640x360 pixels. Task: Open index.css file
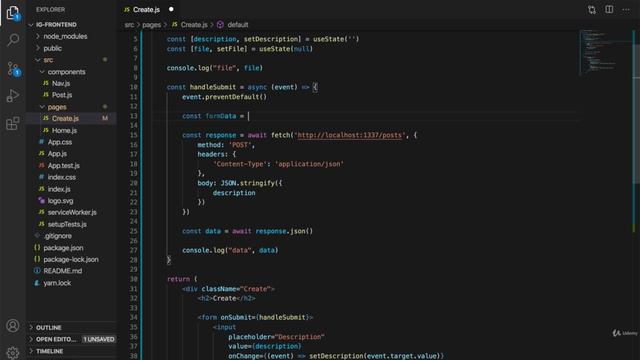coord(62,177)
